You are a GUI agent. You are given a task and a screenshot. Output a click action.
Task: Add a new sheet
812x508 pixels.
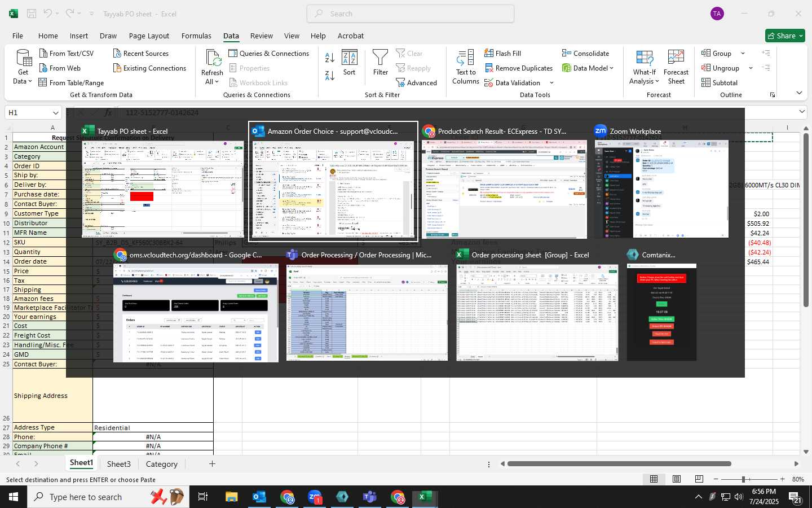212,464
